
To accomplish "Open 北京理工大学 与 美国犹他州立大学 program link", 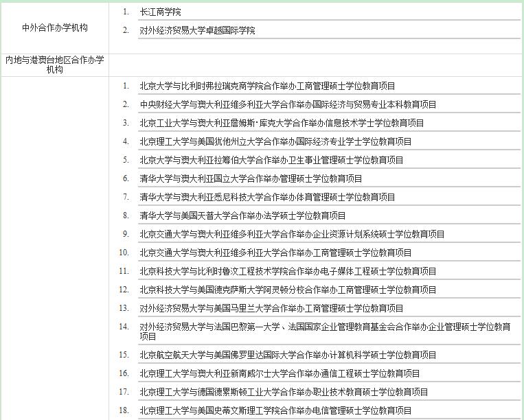I will [275, 142].
